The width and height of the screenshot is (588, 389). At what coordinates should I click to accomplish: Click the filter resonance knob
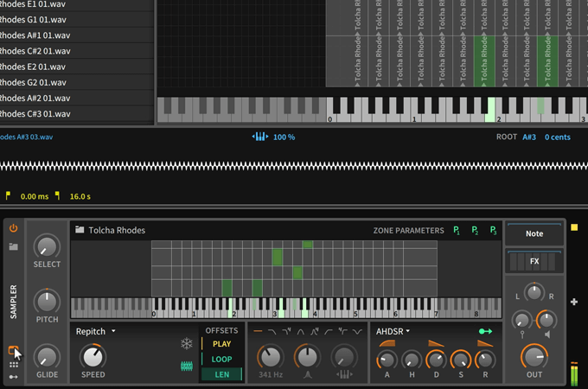[307, 357]
